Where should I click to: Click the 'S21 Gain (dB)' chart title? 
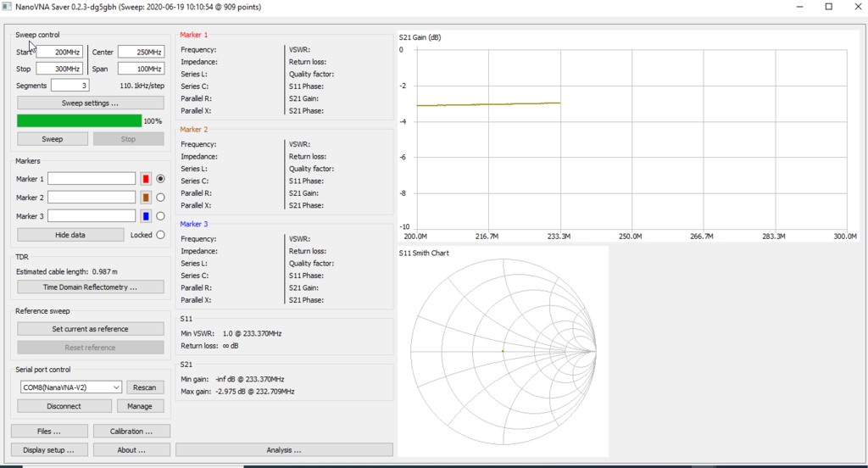420,37
